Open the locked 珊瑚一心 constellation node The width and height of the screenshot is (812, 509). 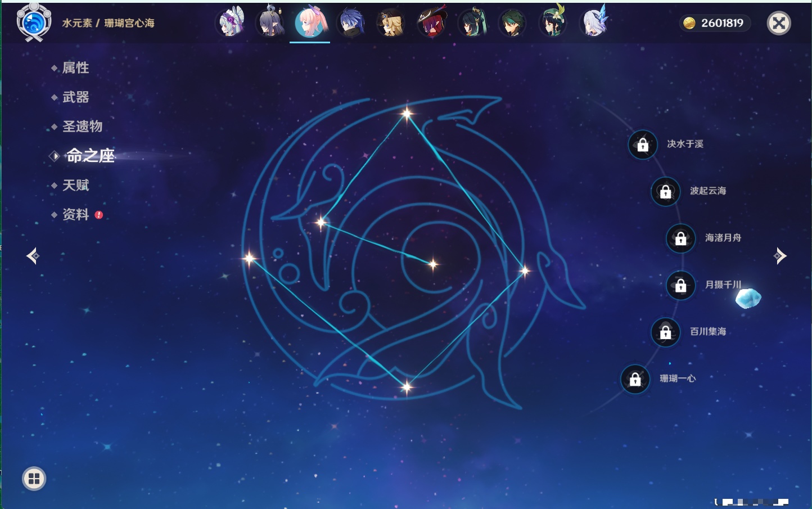(x=635, y=379)
